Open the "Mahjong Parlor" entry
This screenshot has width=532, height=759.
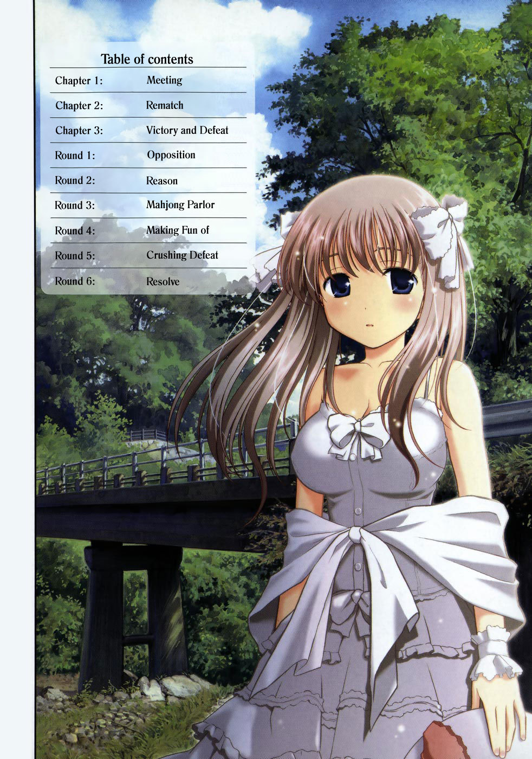click(180, 205)
